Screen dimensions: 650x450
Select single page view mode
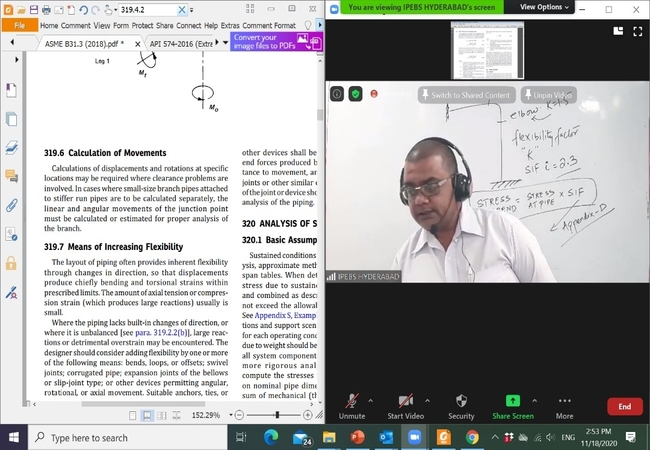pyautogui.click(x=133, y=415)
